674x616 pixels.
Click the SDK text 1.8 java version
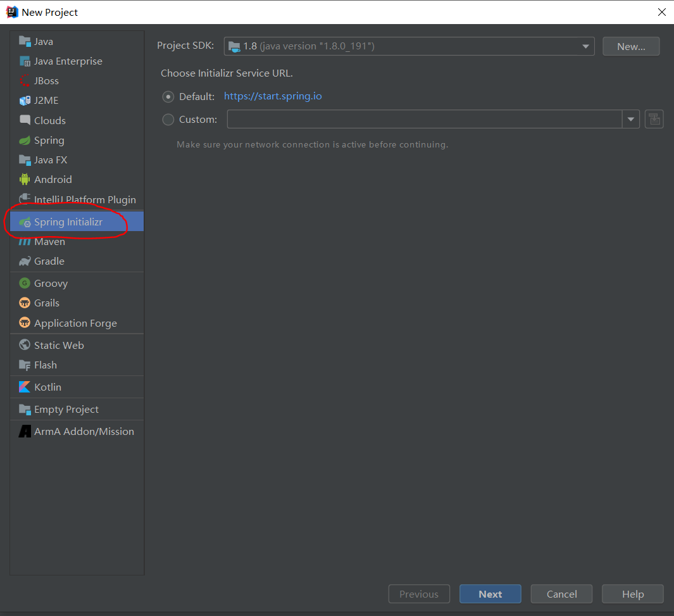309,46
